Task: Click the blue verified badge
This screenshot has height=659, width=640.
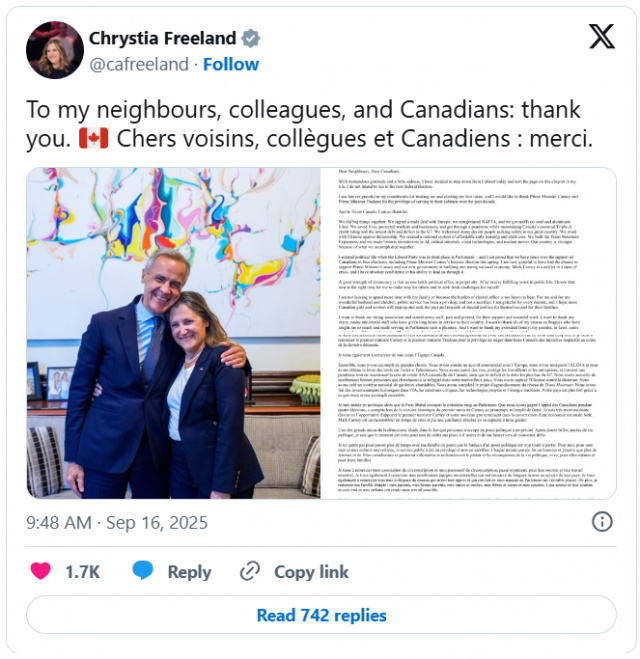Action: tap(250, 38)
